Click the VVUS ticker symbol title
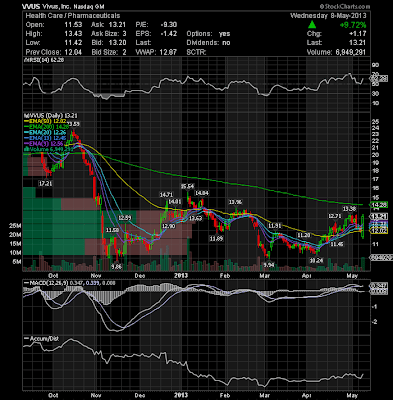The width and height of the screenshot is (393, 400). click(31, 6)
